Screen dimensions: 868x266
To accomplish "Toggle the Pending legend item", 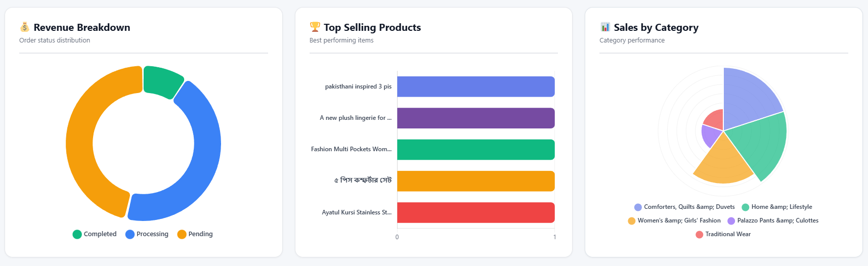I will point(195,234).
